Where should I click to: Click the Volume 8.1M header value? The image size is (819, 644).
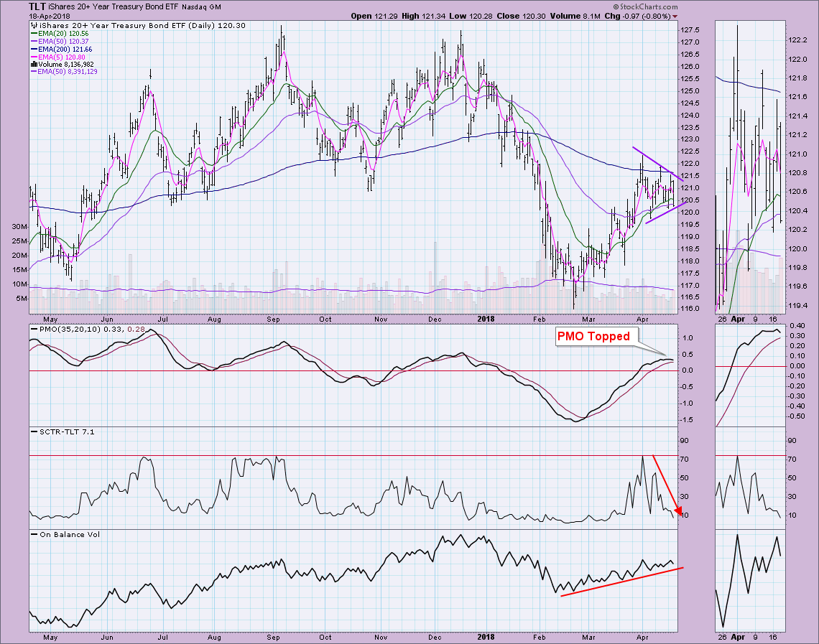pyautogui.click(x=574, y=17)
